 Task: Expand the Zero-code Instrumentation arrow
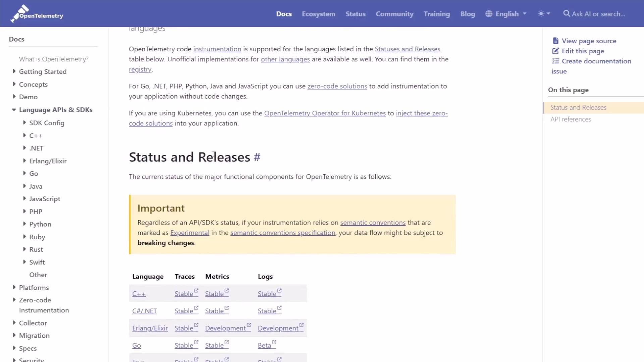14,299
